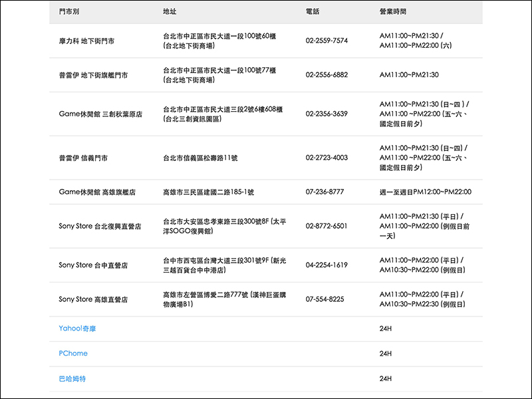Open the PChome link
Screen dimensions: 532x399
tap(73, 353)
